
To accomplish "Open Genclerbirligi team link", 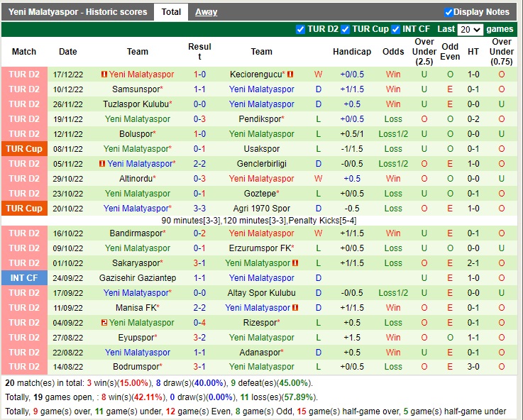I will (x=262, y=164).
